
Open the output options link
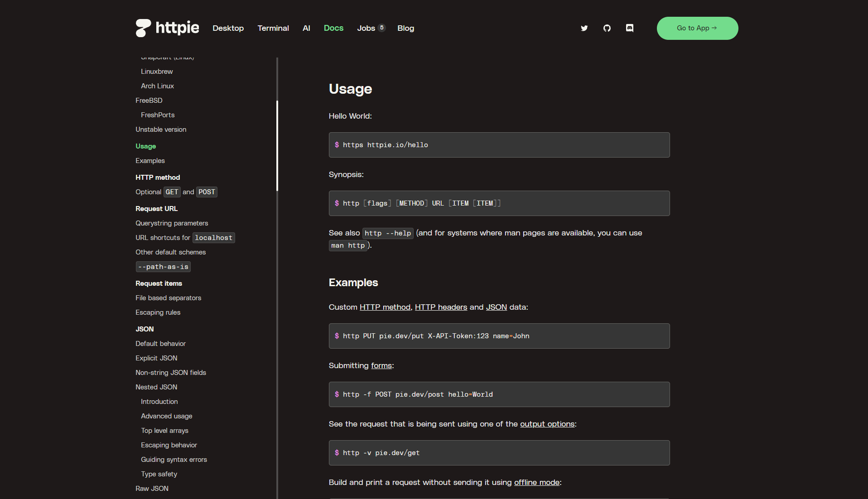(x=547, y=424)
